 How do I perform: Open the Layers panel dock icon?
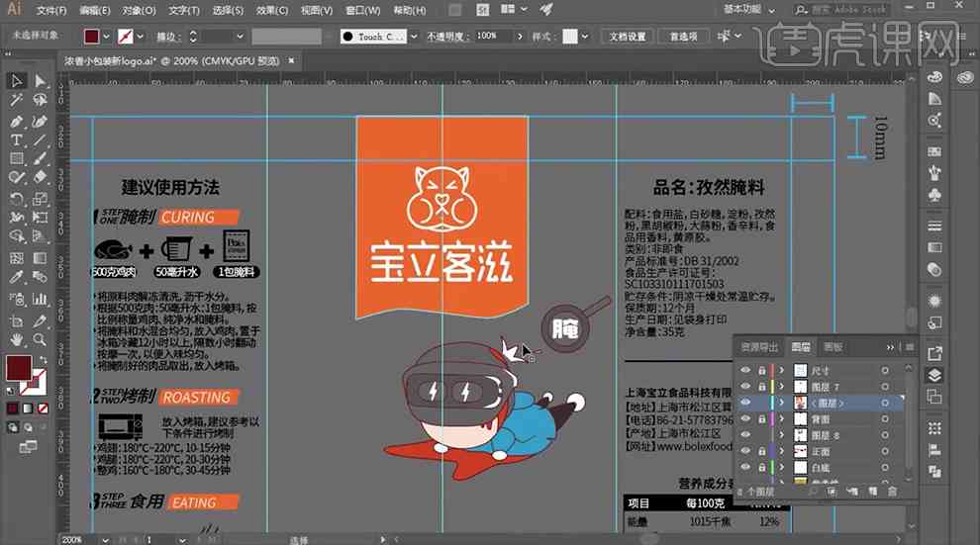pos(934,375)
